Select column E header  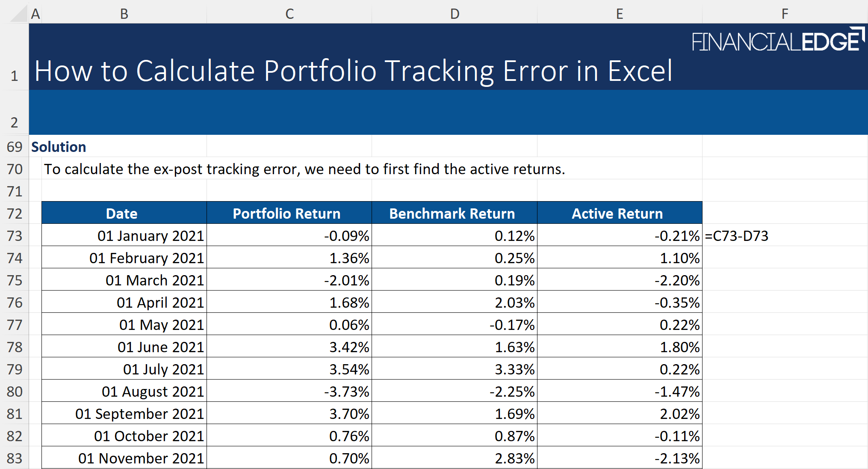[620, 14]
